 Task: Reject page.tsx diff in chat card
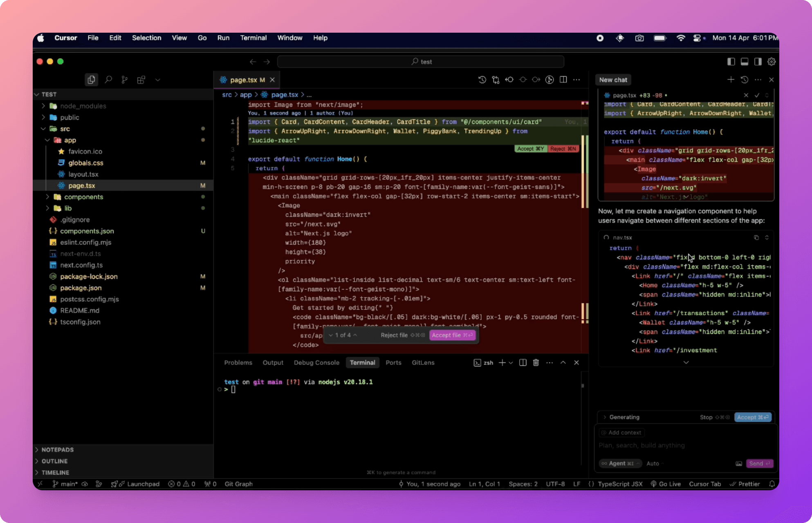point(746,95)
